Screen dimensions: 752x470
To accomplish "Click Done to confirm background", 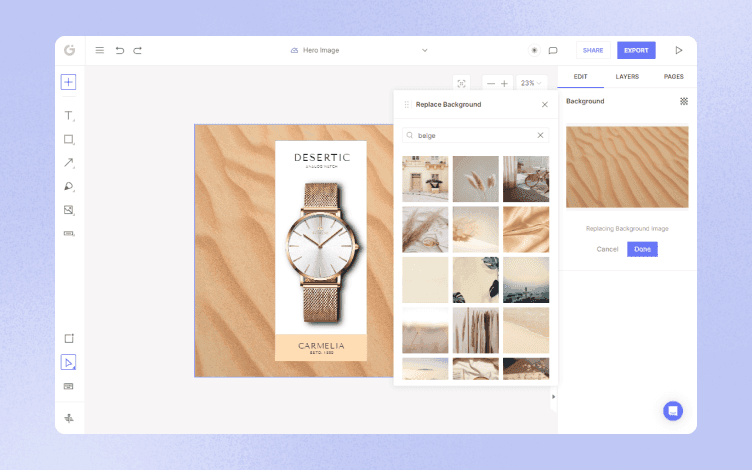I will (x=642, y=249).
